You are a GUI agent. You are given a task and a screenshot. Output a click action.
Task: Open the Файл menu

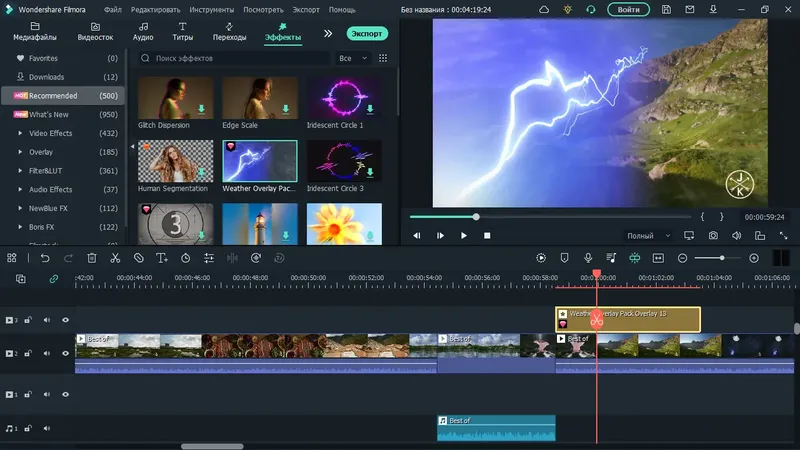113,10
